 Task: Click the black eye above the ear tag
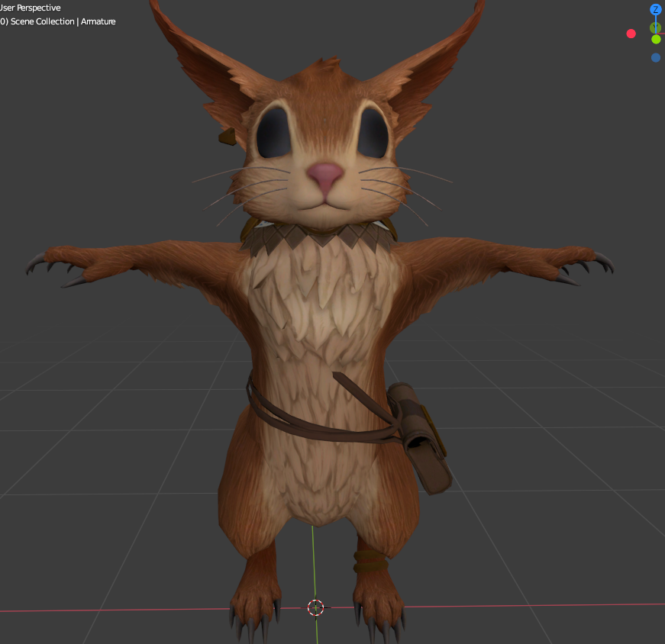273,133
